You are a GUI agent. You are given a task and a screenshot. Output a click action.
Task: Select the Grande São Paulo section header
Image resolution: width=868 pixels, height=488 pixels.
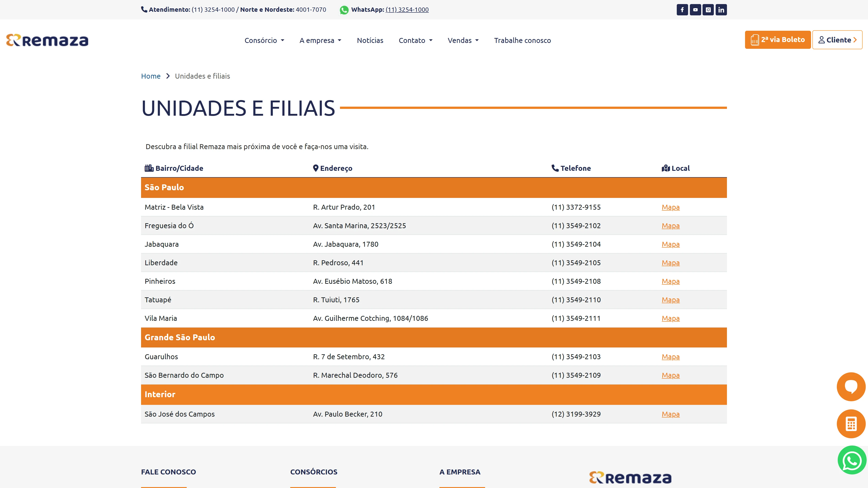point(434,338)
